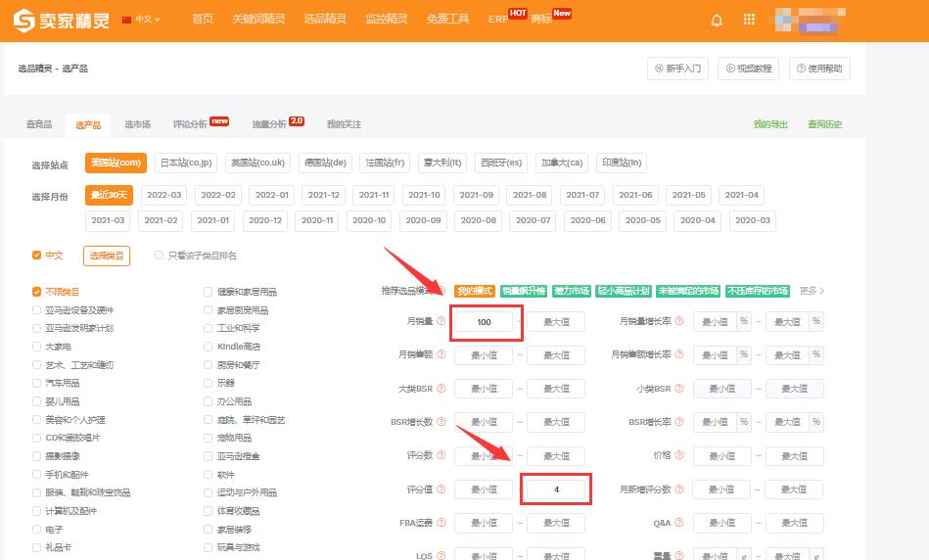Check the 大家电 category
The width and height of the screenshot is (929, 560).
coord(37,346)
